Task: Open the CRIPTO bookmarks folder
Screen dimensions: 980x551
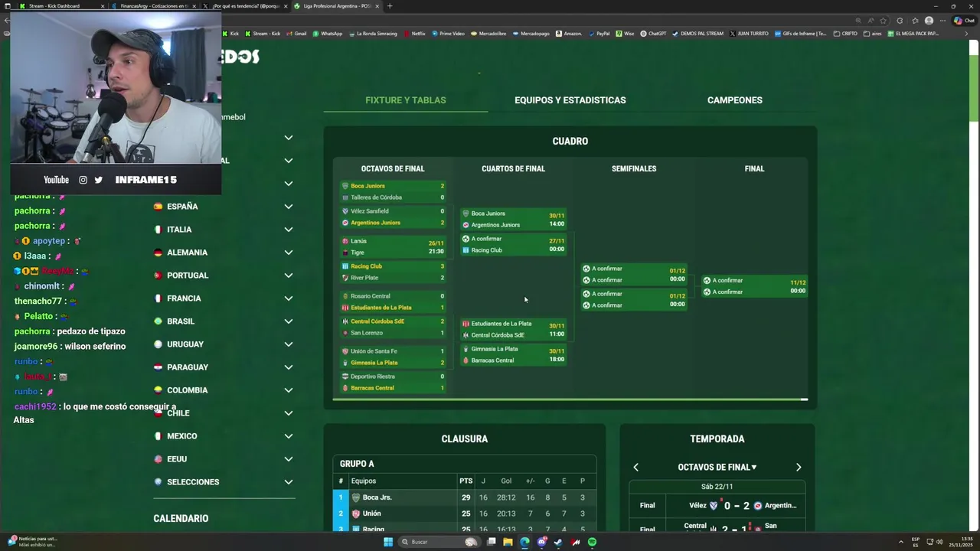Action: coord(845,34)
